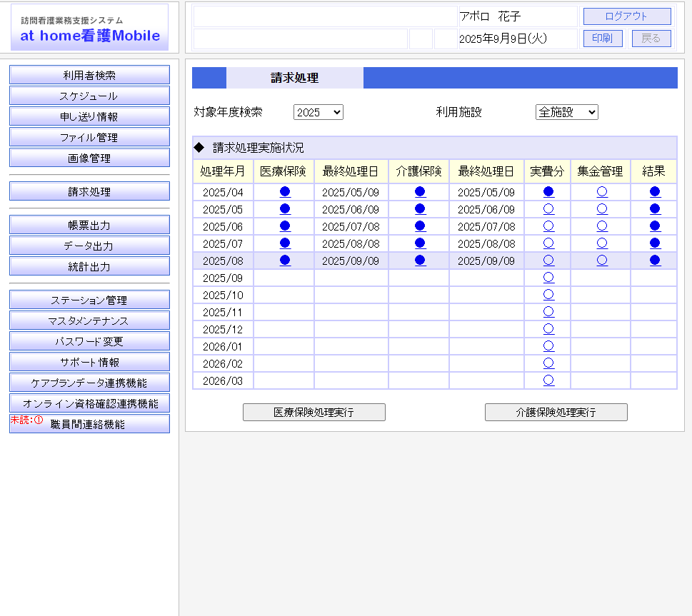The image size is (692, 616).
Task: Click empty circle for 2026/03 実費分
Action: (x=548, y=380)
